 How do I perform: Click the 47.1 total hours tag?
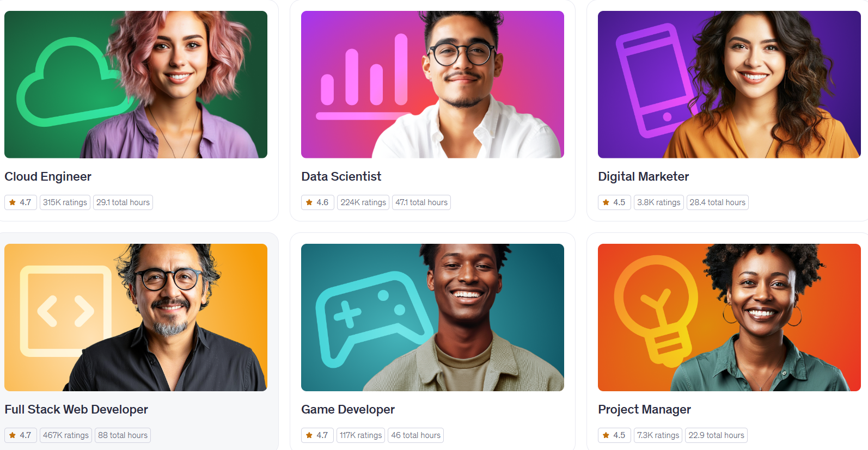click(x=421, y=202)
